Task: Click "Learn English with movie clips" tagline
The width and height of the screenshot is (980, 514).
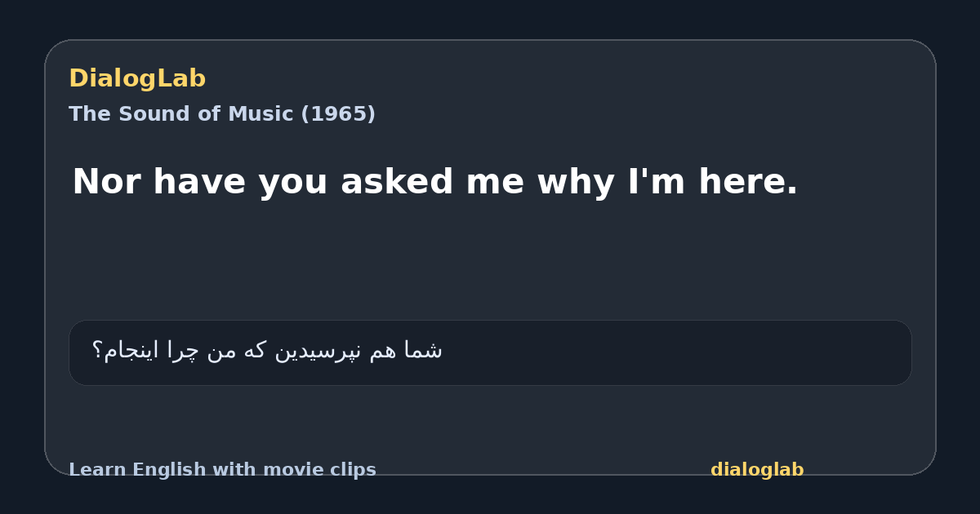Action: [222, 470]
